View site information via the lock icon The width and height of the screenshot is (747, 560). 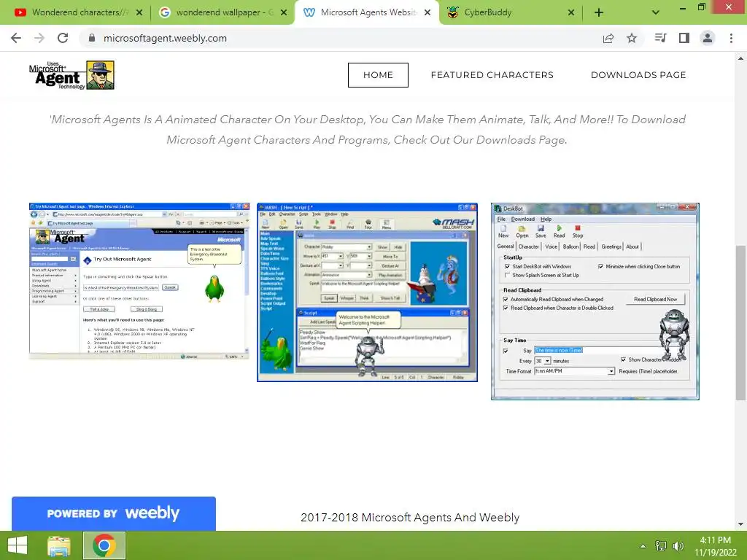click(92, 38)
